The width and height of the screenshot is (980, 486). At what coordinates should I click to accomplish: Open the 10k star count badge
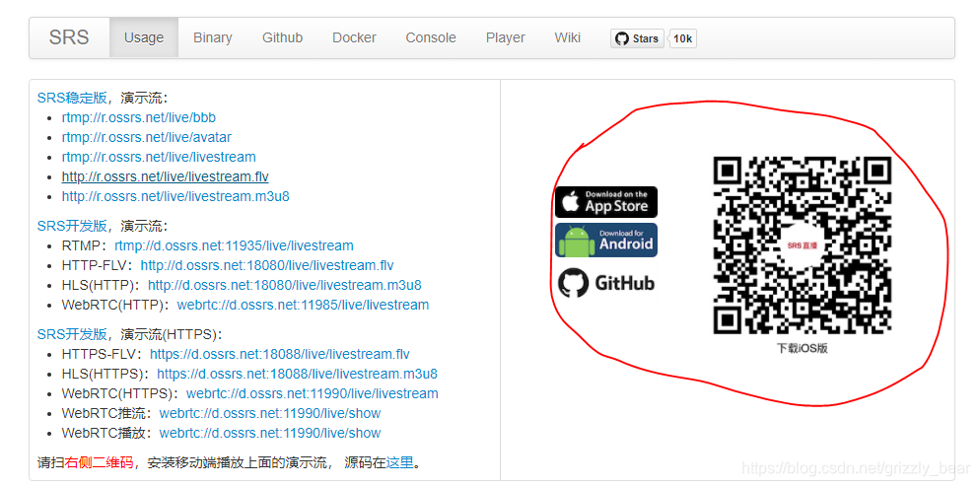coord(682,38)
